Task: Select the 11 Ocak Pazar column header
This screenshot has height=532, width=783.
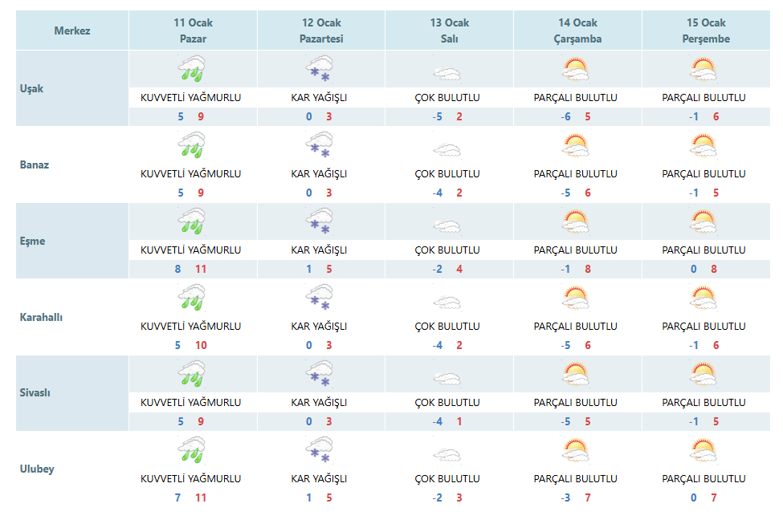Action: [x=194, y=30]
